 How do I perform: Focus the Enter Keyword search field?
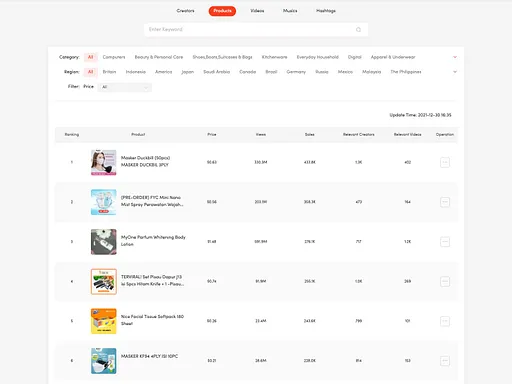256,29
